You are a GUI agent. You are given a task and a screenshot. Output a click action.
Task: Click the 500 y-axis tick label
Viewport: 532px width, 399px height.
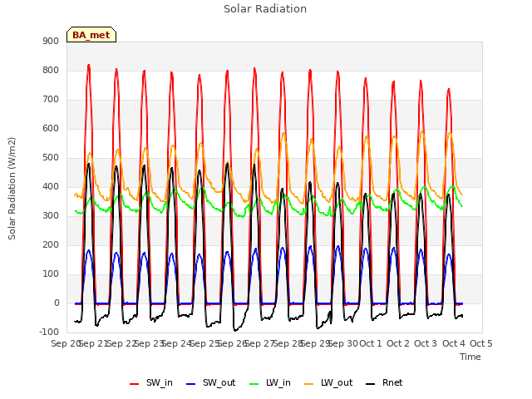[x=51, y=158]
